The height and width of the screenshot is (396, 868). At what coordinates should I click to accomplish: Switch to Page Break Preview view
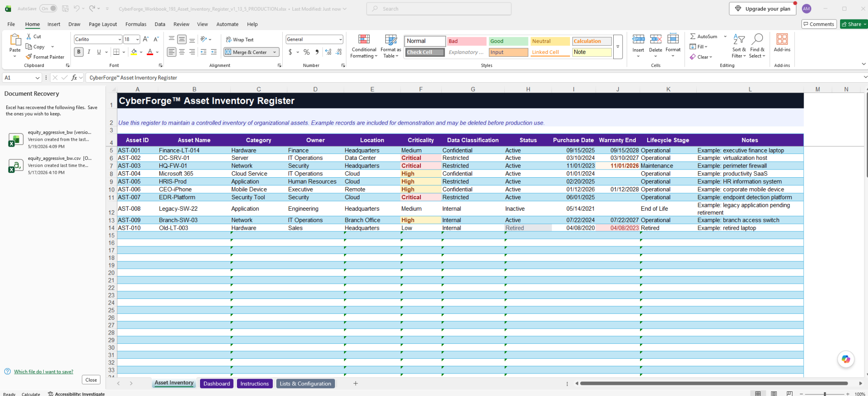(x=790, y=393)
